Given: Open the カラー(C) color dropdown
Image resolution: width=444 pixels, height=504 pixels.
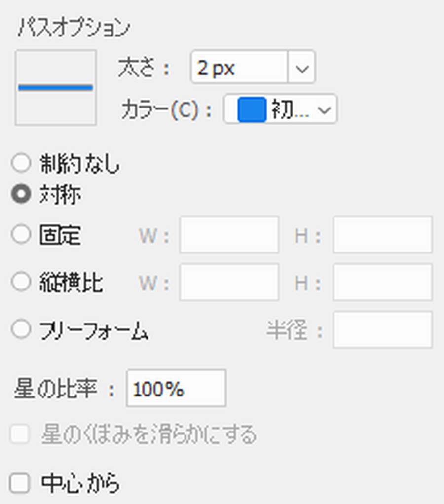Looking at the screenshot, I should tap(280, 109).
